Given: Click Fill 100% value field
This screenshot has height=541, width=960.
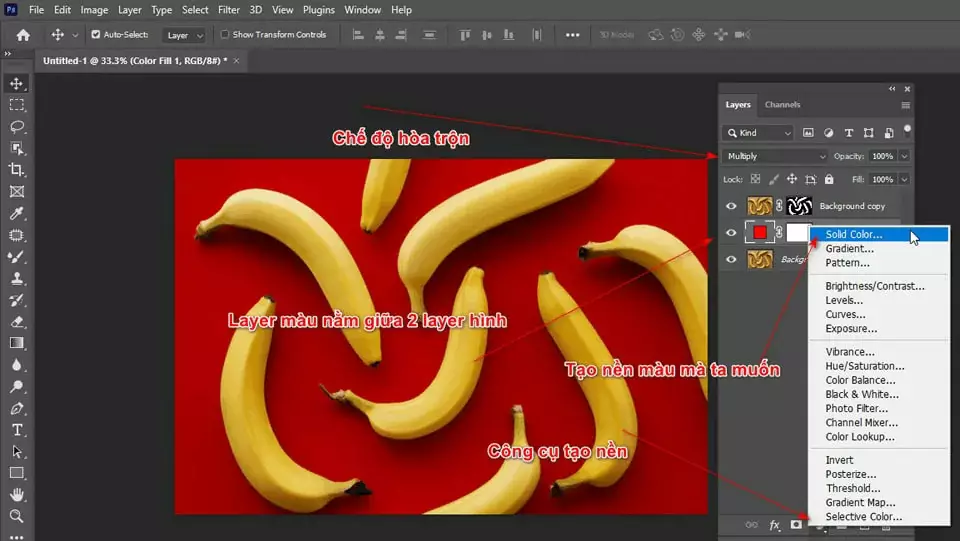Looking at the screenshot, I should (882, 179).
